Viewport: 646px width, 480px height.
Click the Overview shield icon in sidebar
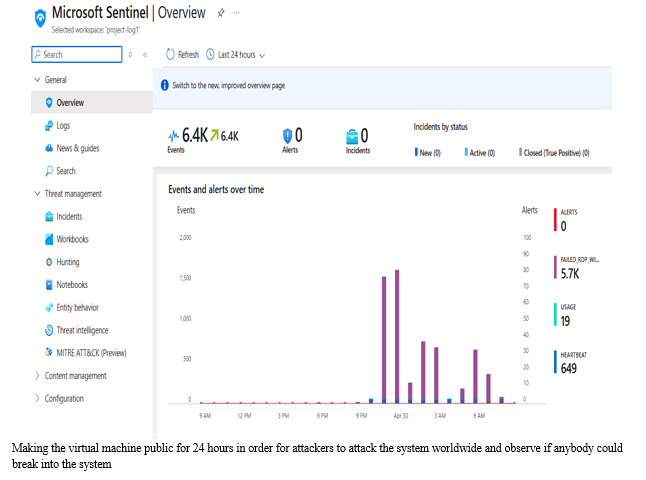(x=49, y=102)
